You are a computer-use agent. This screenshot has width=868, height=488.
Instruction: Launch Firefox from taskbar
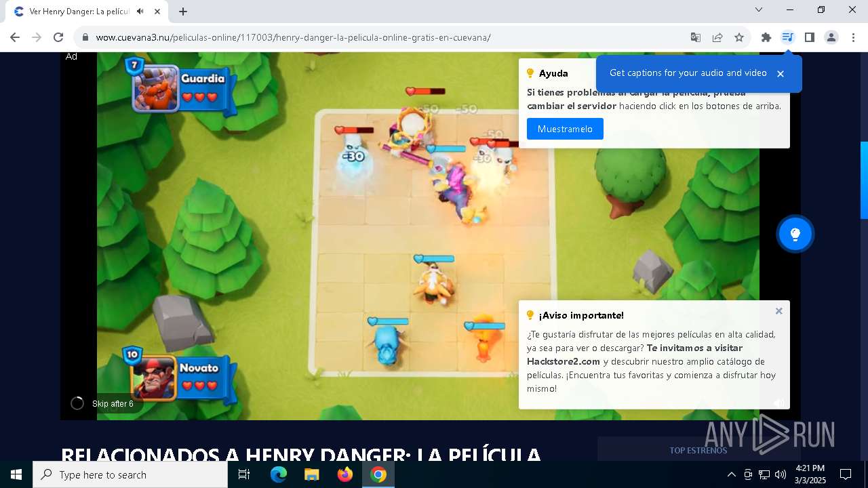345,474
